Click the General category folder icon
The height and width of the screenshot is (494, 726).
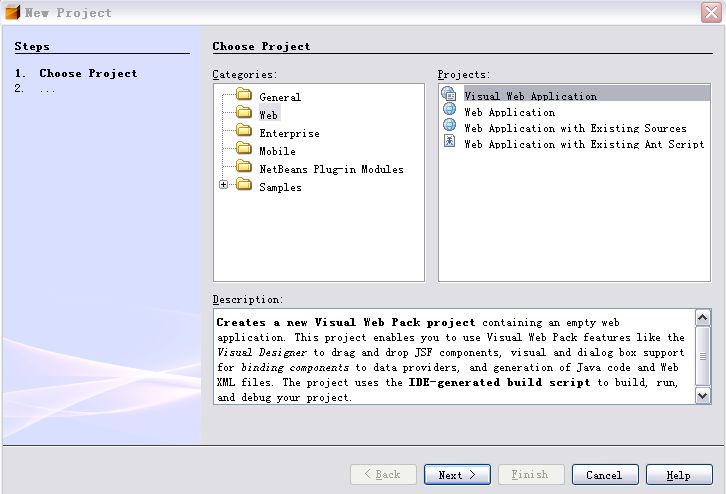[x=244, y=94]
